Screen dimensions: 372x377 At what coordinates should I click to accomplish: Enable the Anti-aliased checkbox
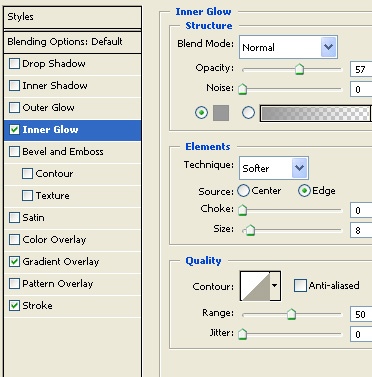[300, 286]
